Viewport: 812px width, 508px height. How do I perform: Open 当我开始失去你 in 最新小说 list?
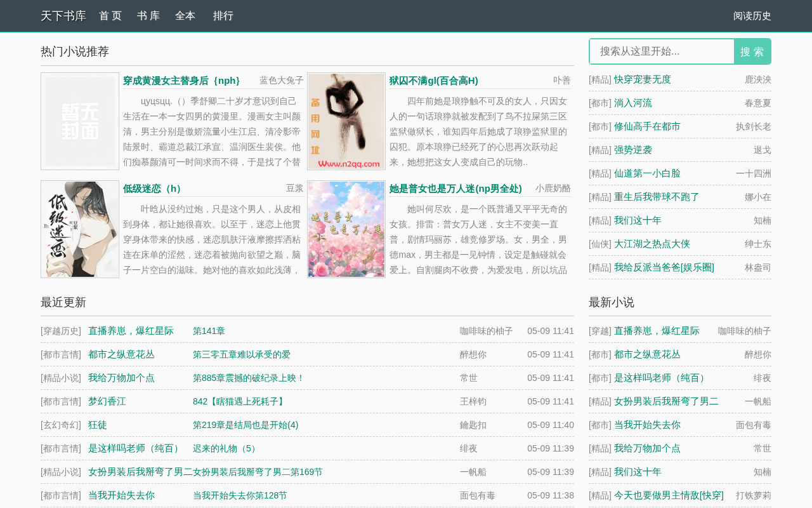point(647,425)
